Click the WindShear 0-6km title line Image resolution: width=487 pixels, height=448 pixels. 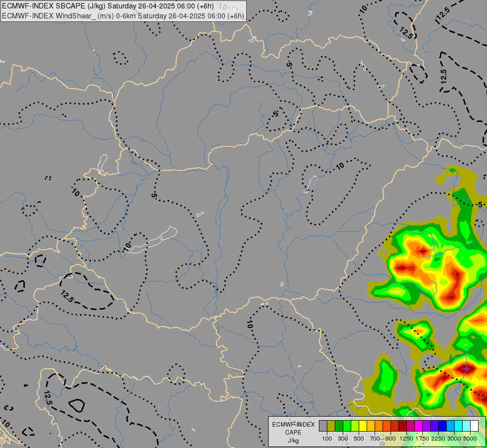pyautogui.click(x=123, y=16)
